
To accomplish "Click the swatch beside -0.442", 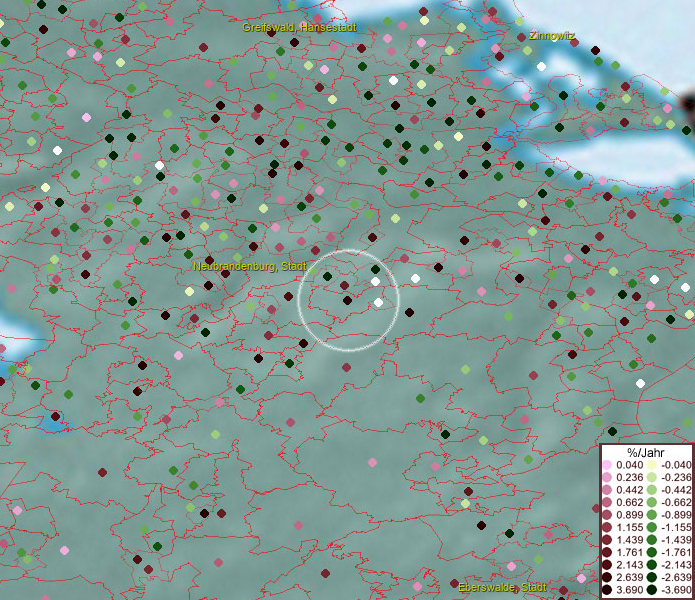I will coord(652,490).
